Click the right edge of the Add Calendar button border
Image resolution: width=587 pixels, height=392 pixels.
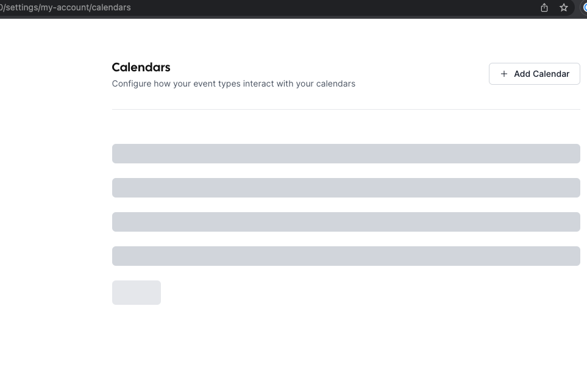point(578,73)
